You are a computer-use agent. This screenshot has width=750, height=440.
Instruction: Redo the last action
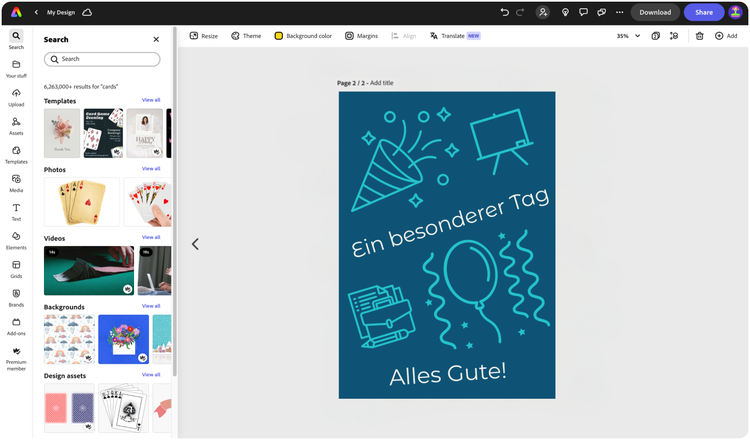pos(520,12)
